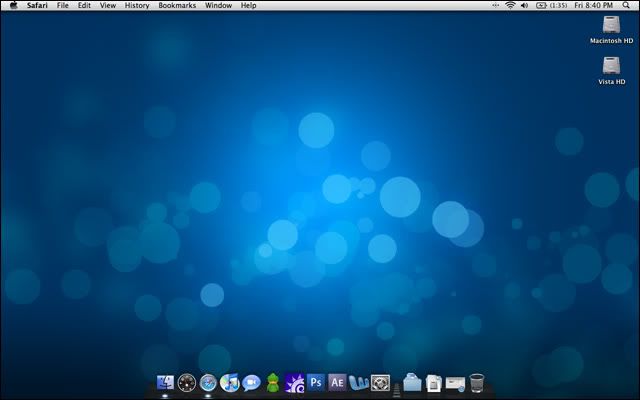Open the View menu

tap(108, 5)
